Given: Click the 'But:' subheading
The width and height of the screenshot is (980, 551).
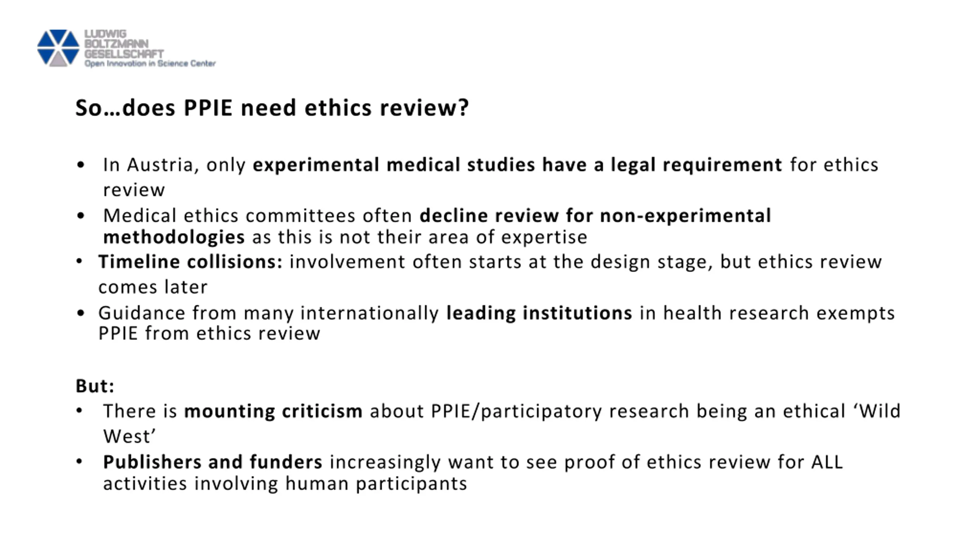Looking at the screenshot, I should (x=95, y=386).
